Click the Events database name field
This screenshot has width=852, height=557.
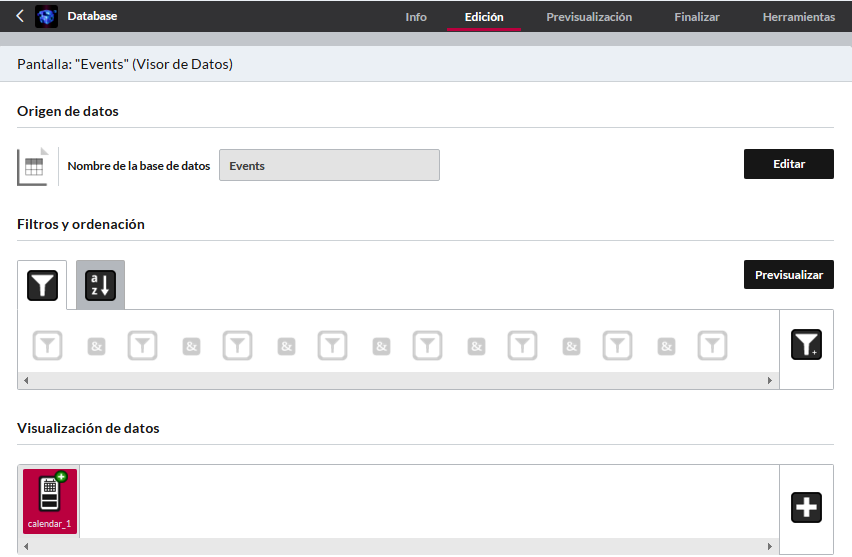(x=329, y=165)
